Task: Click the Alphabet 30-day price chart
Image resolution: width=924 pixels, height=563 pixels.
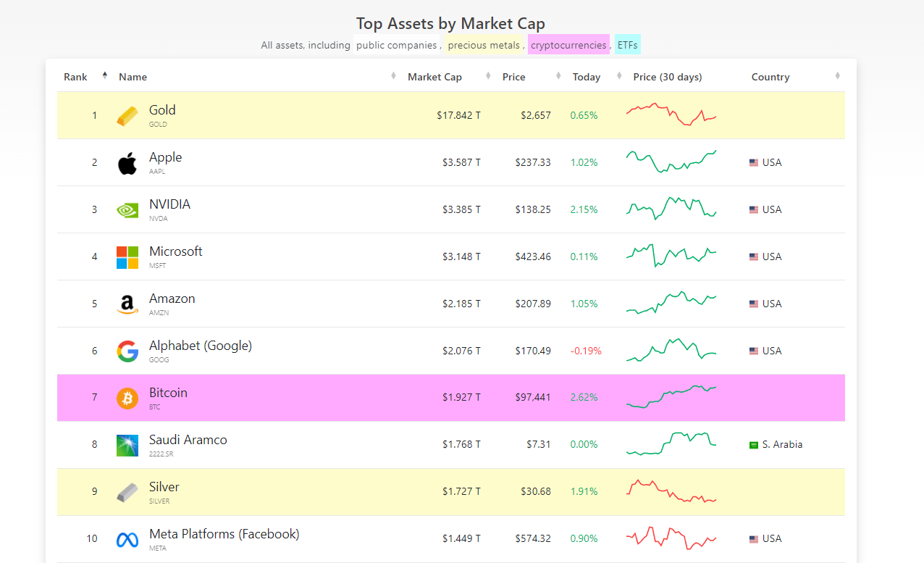Action: point(671,349)
